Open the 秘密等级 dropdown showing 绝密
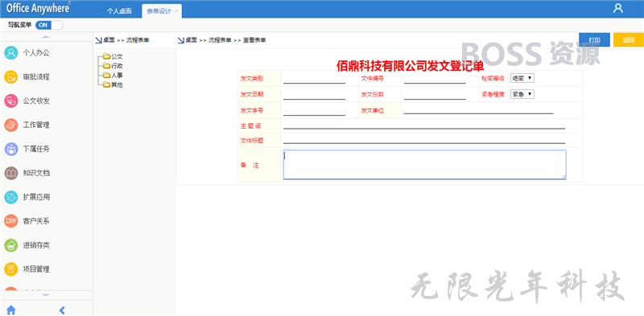The image size is (644, 316). tap(522, 78)
